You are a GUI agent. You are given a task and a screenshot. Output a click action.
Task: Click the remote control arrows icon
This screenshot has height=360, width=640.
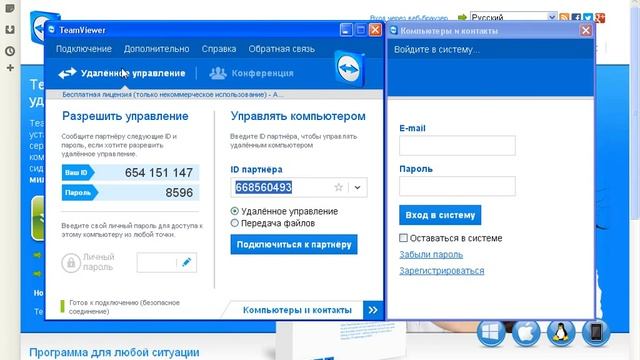(x=67, y=73)
